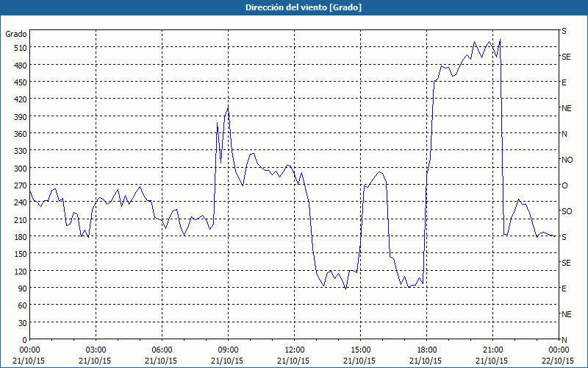
Task: Click the 270 value on the left axis
Action: pos(21,185)
